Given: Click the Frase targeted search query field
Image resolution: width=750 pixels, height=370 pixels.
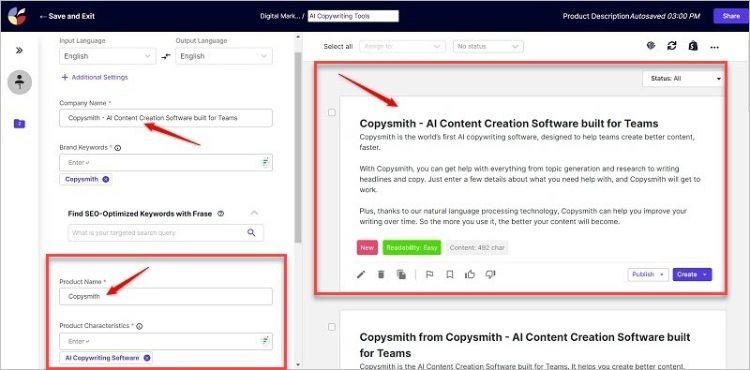Looking at the screenshot, I should click(165, 233).
